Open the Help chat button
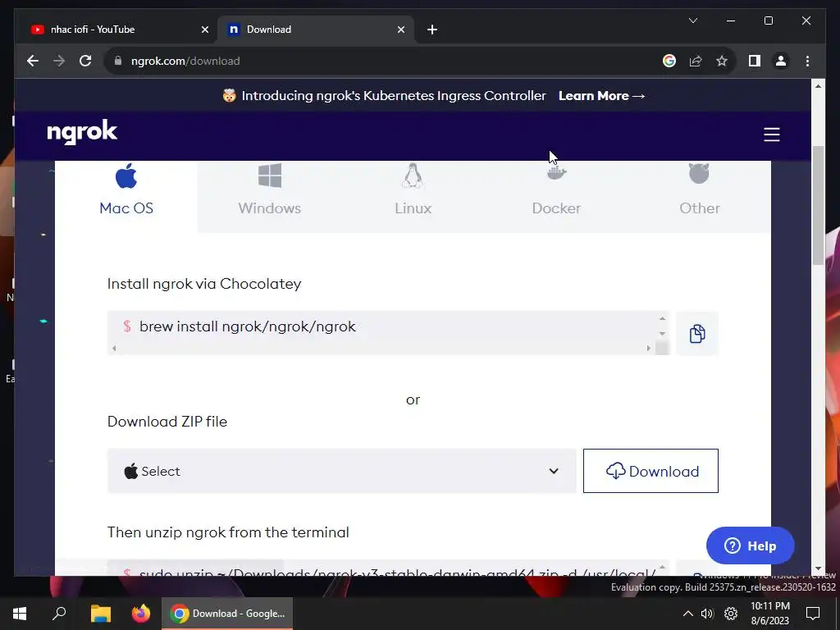 coord(750,546)
